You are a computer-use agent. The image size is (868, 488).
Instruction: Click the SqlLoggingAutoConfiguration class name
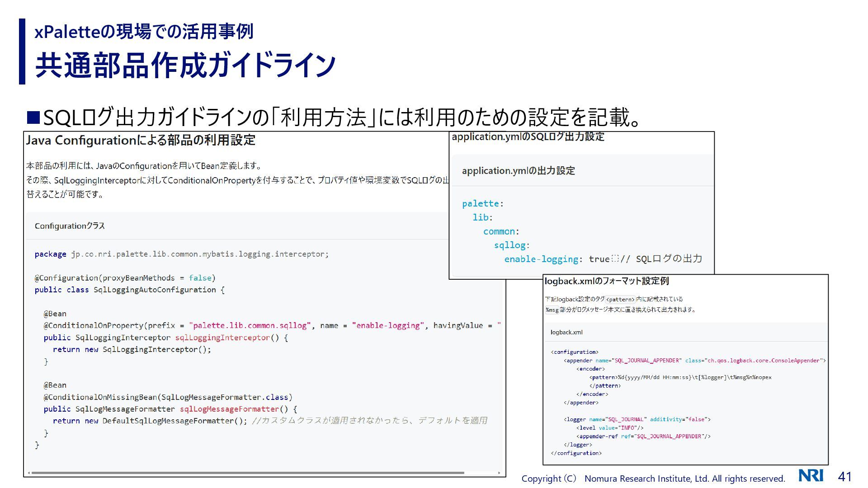155,290
